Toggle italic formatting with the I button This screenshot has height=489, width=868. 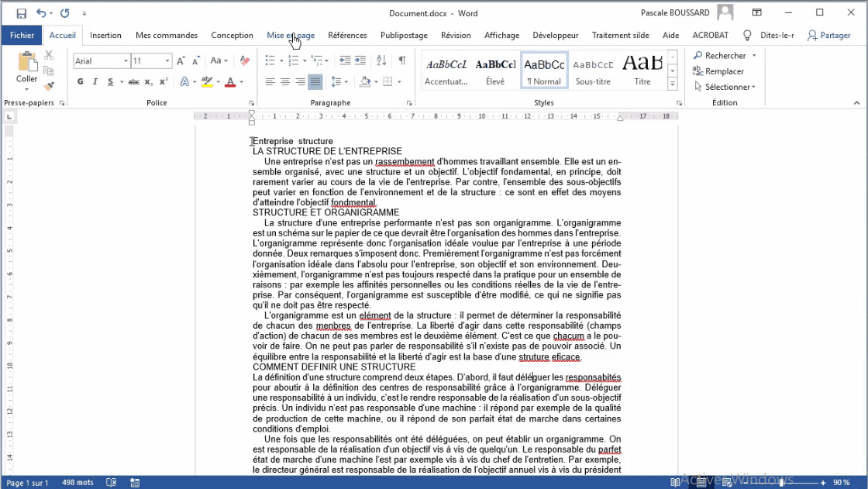tap(95, 82)
